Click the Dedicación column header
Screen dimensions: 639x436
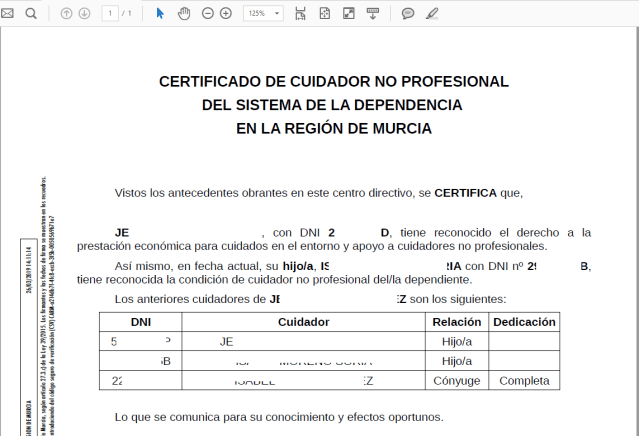(524, 322)
